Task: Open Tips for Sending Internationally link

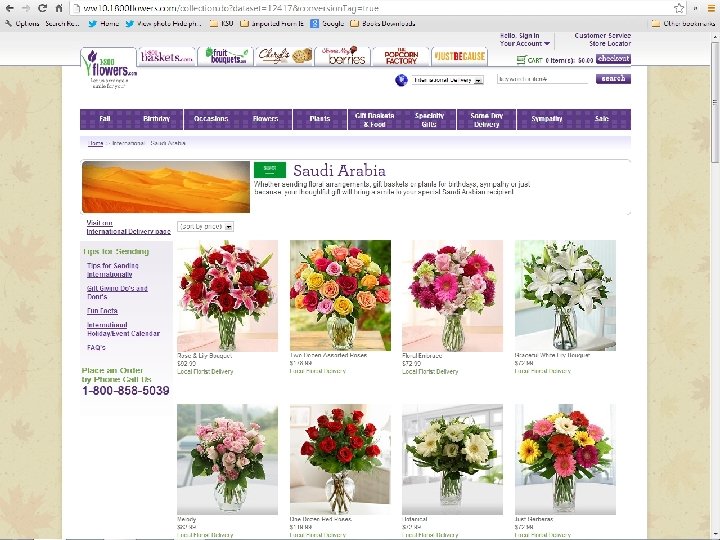Action: 112,270
